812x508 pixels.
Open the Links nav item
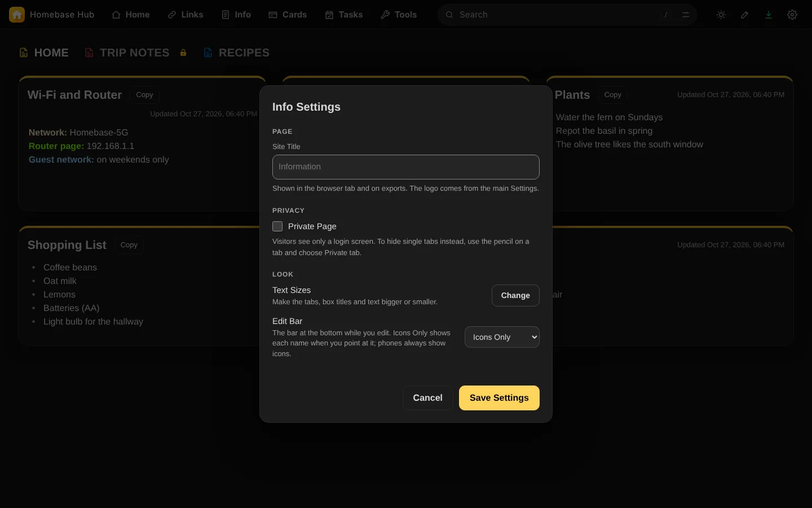click(186, 15)
